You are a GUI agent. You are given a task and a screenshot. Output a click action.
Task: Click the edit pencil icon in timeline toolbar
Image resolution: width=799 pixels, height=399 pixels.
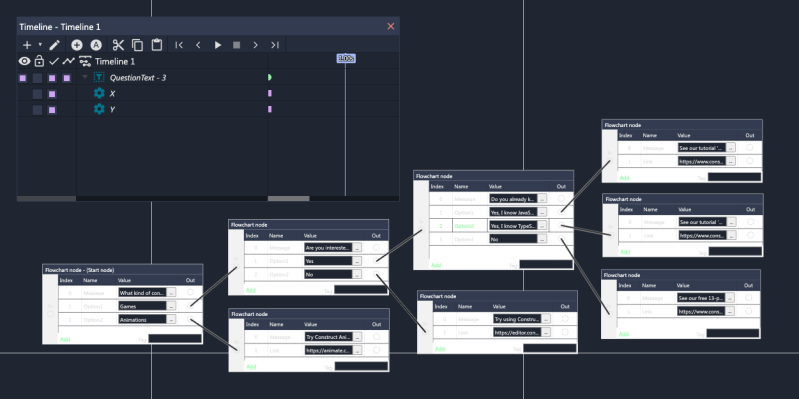(x=55, y=45)
